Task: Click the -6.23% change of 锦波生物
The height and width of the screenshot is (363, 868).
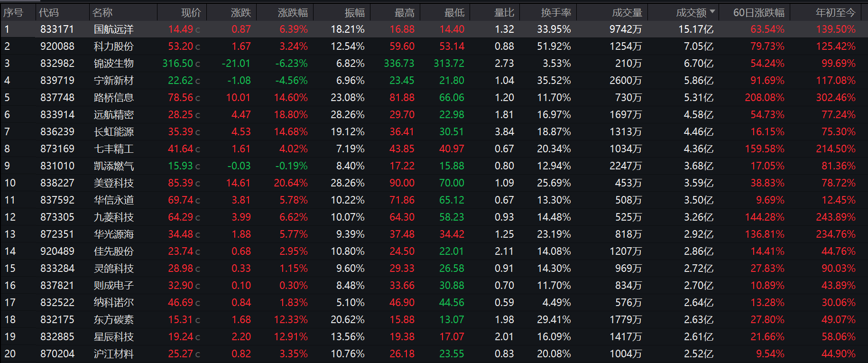Action: tap(292, 64)
